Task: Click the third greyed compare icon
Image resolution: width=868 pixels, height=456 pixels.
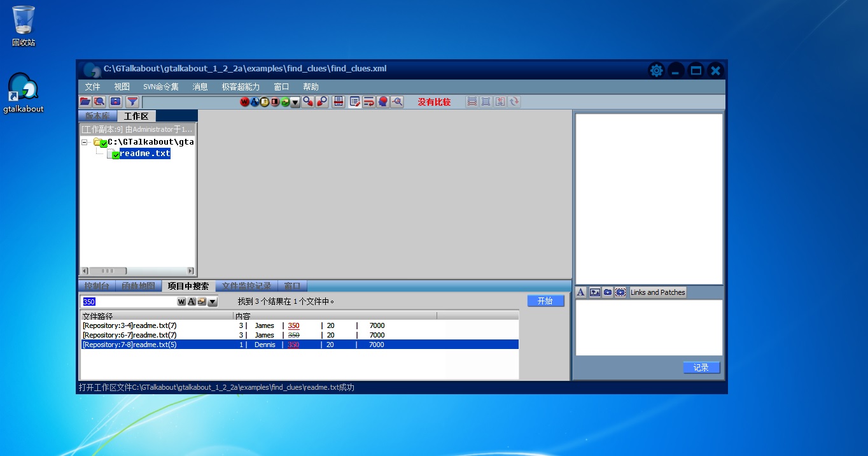Action: click(500, 101)
